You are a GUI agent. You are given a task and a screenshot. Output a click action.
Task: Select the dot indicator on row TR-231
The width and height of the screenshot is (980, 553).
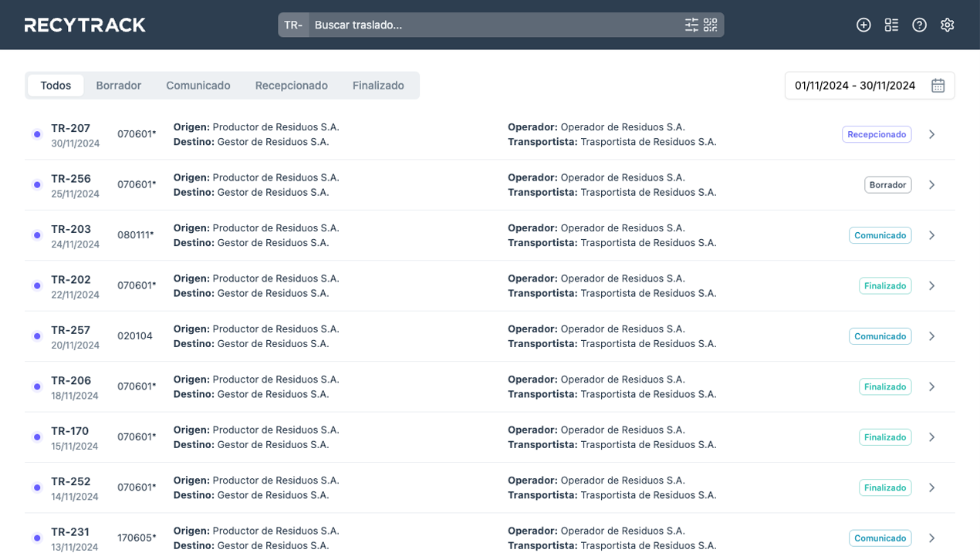click(36, 538)
